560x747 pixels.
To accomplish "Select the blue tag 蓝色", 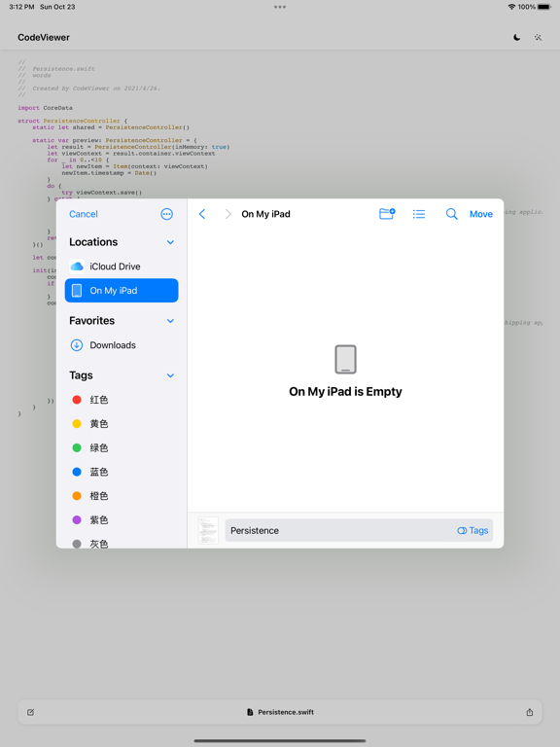I will 122,472.
